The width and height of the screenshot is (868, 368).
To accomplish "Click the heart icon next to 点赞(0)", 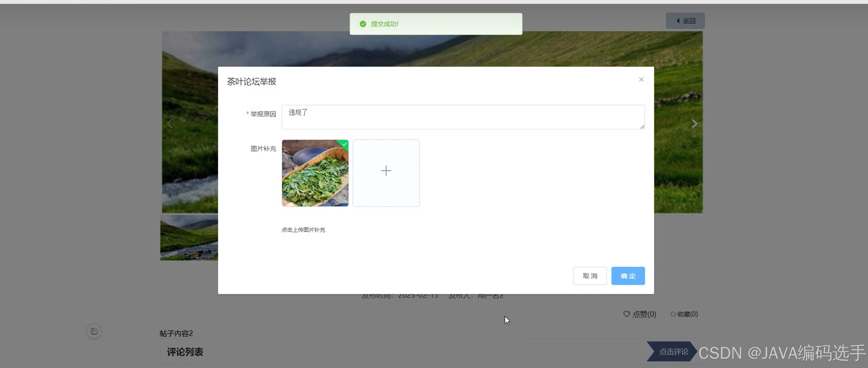I will pyautogui.click(x=626, y=314).
